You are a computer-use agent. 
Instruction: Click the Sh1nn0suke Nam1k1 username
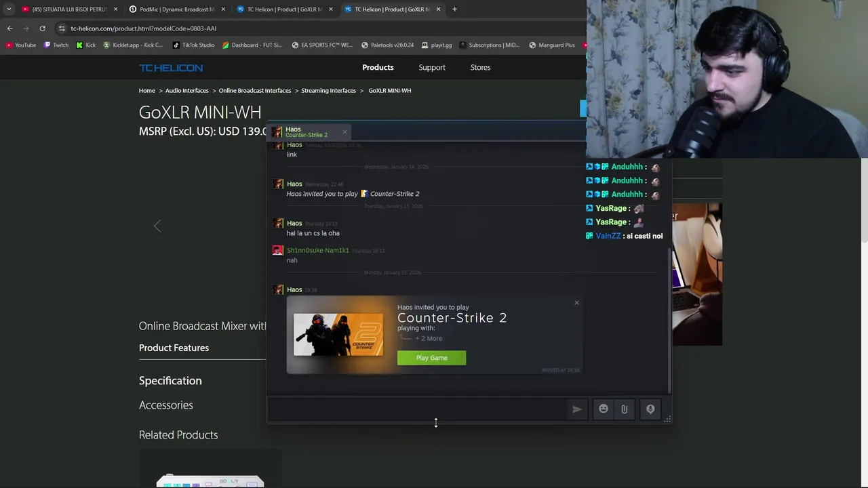(x=317, y=250)
